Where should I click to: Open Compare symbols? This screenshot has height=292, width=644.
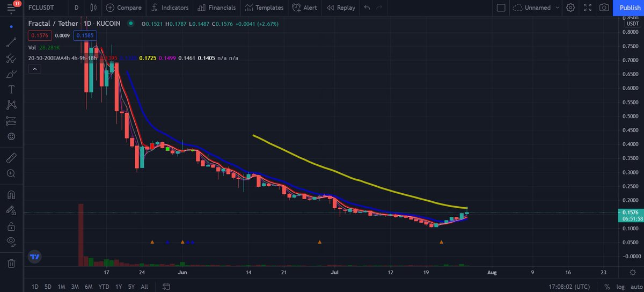[x=124, y=8]
